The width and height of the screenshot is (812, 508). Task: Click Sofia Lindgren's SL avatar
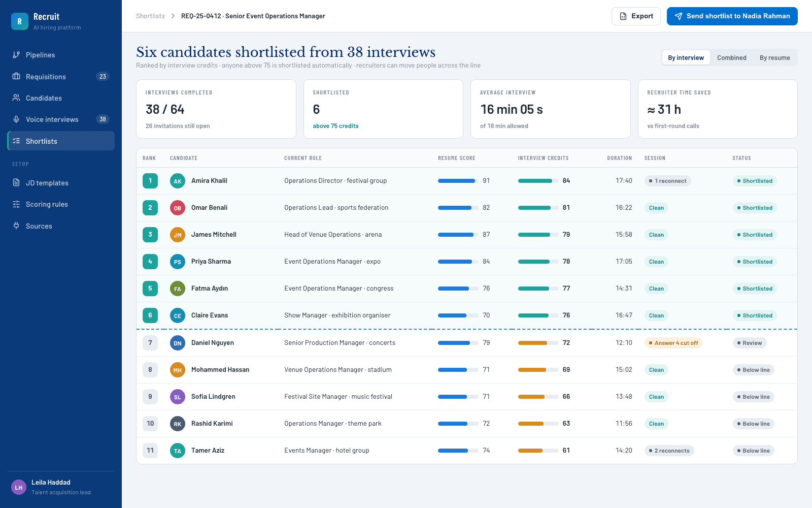pyautogui.click(x=178, y=397)
